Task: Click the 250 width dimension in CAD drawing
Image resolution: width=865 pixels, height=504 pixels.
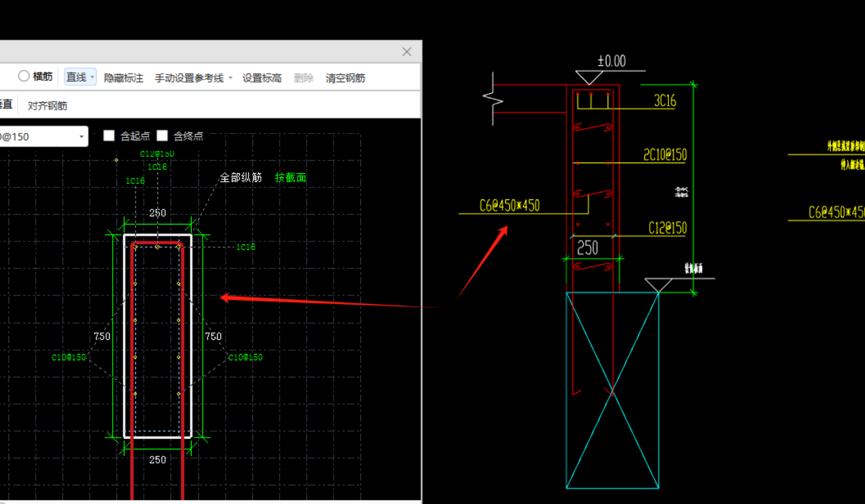Action: click(x=588, y=248)
